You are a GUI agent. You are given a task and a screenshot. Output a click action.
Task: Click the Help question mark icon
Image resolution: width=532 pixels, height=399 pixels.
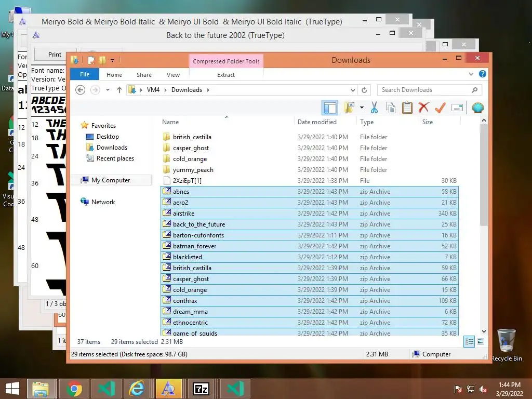point(483,74)
